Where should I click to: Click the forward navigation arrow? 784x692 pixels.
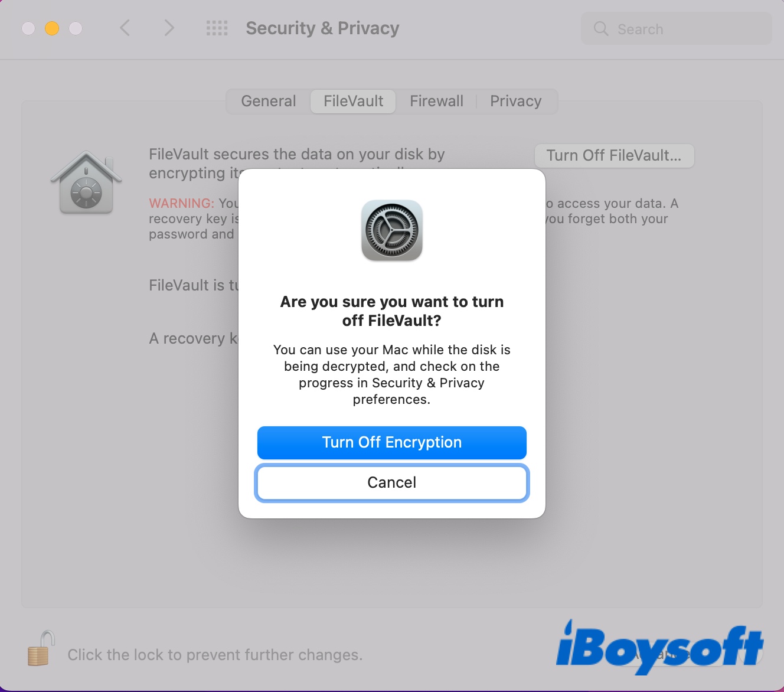pyautogui.click(x=169, y=28)
